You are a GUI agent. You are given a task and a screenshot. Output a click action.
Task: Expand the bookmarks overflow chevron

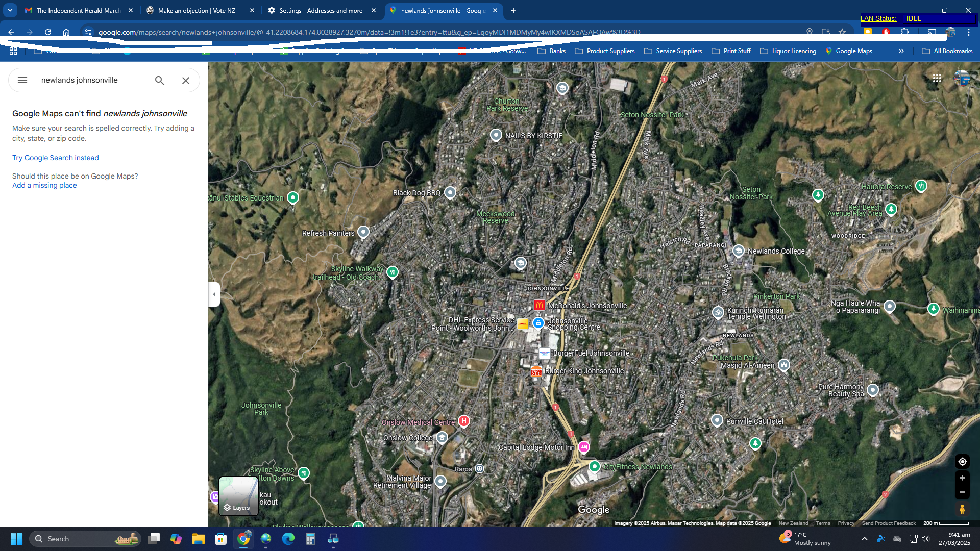901,51
